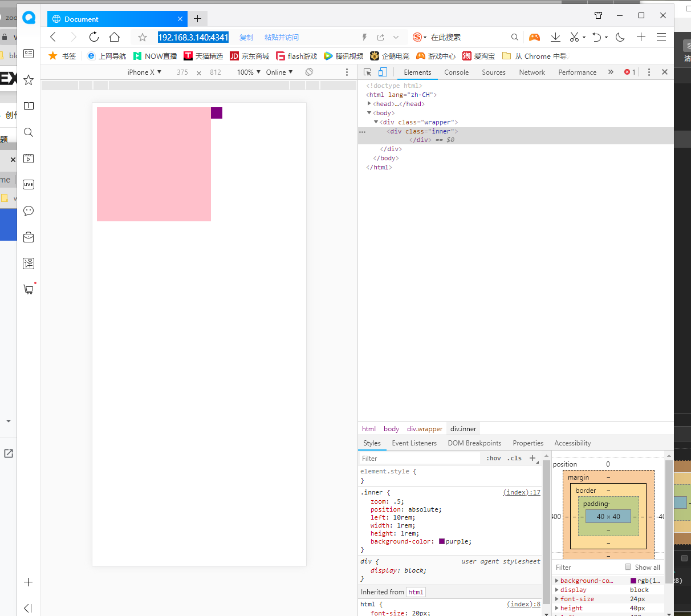This screenshot has width=691, height=616.
Task: Open the 100% zoom dropdown
Action: pyautogui.click(x=249, y=72)
